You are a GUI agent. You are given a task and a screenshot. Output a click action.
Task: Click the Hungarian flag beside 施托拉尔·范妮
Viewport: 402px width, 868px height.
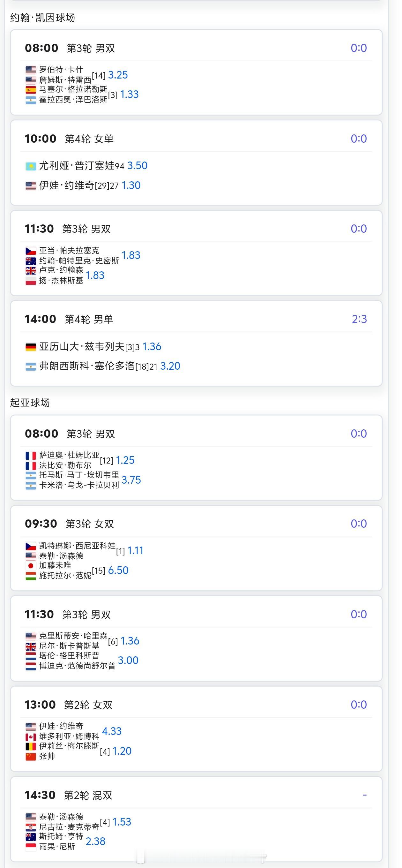tap(31, 576)
